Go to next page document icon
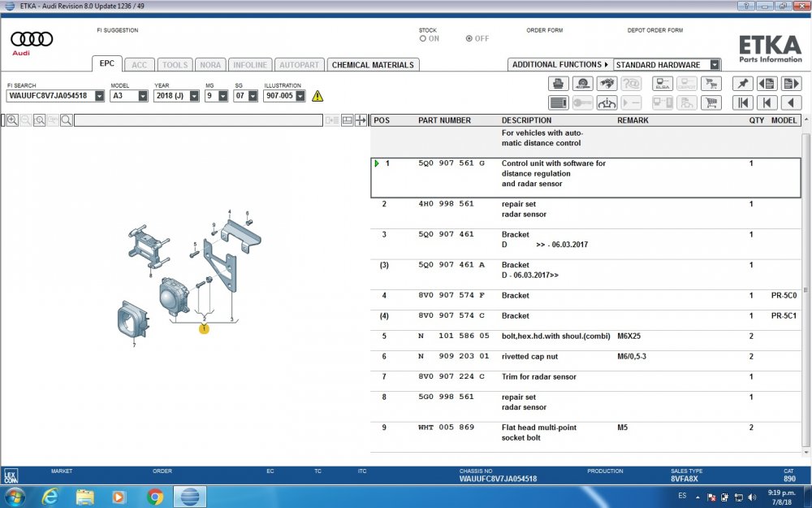 point(791,83)
